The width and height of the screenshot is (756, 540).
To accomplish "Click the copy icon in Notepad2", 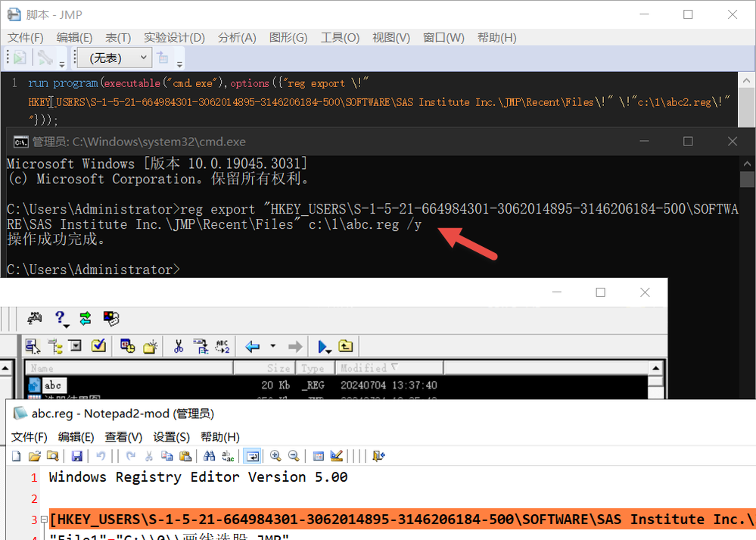I will pos(166,455).
